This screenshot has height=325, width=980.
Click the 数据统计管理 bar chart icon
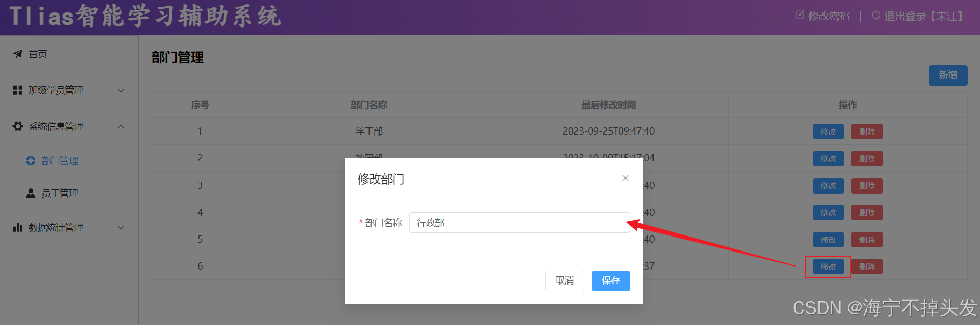point(18,227)
